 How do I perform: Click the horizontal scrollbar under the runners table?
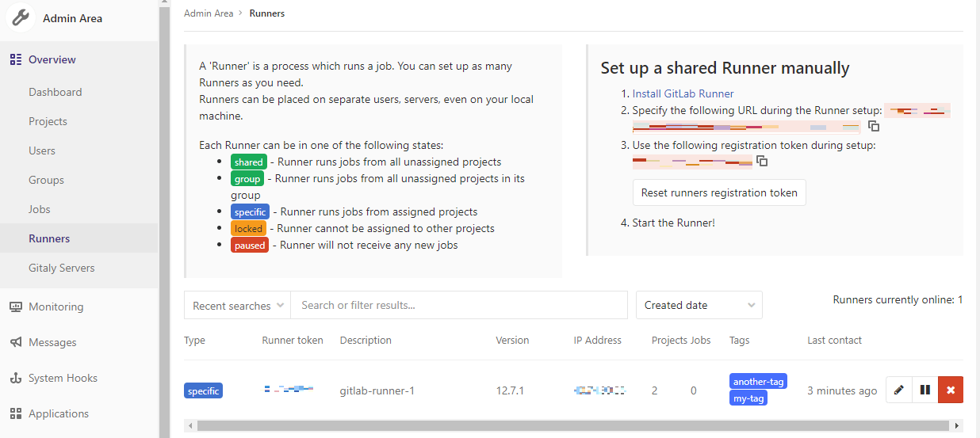[x=572, y=426]
